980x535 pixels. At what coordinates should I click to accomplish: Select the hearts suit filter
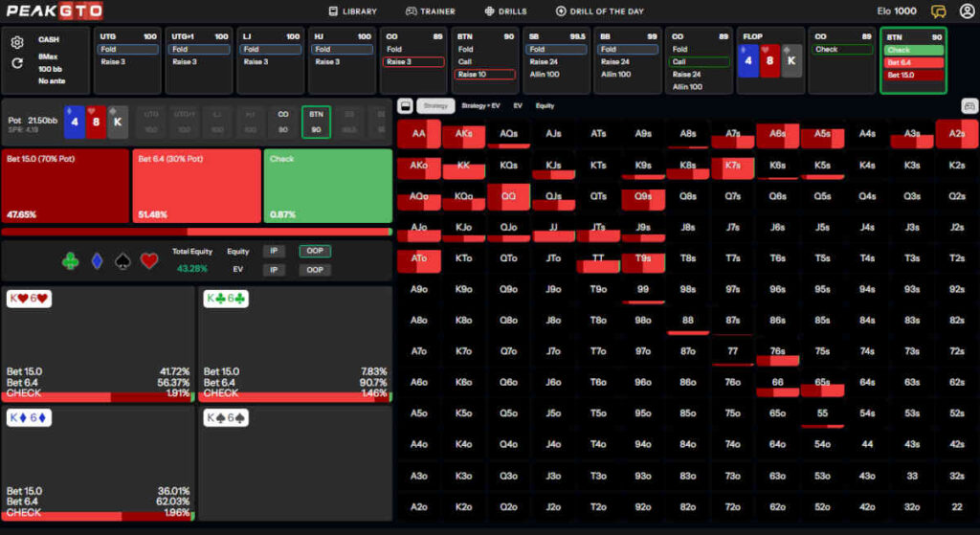click(x=149, y=260)
